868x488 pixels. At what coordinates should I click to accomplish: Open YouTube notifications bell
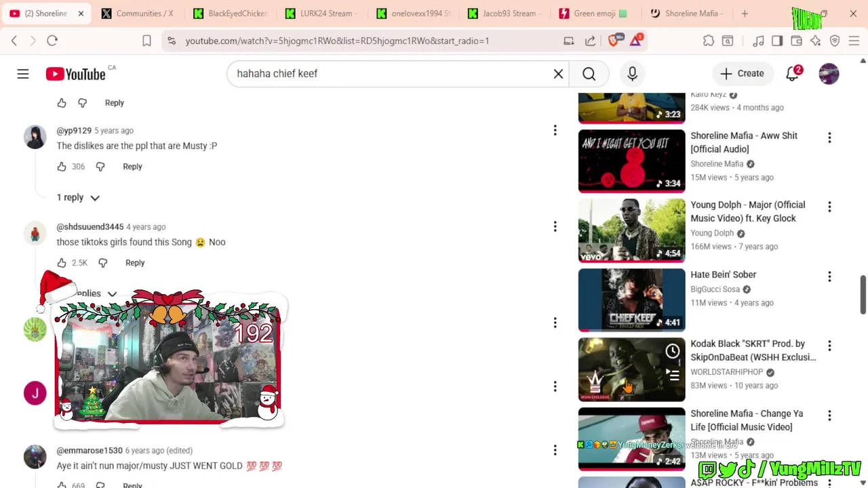tap(792, 73)
